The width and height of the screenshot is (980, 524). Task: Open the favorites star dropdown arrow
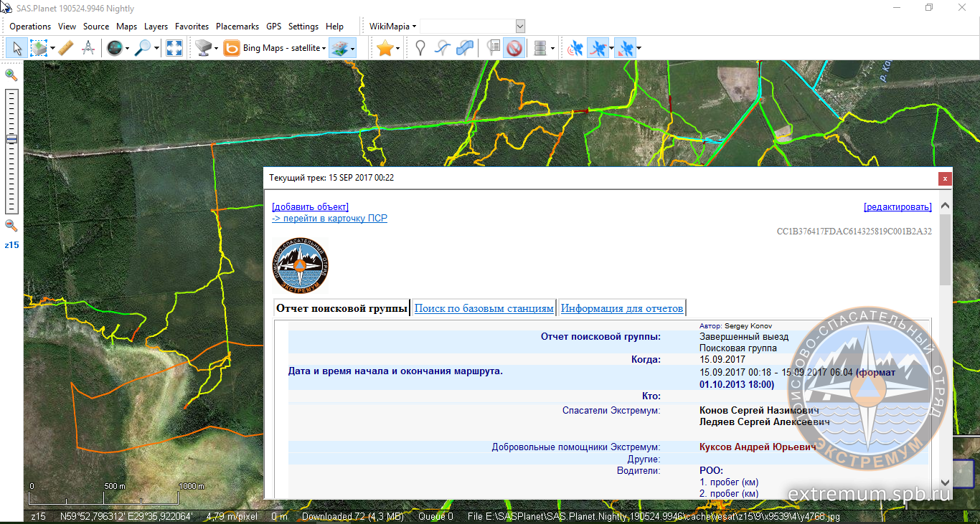click(x=397, y=49)
